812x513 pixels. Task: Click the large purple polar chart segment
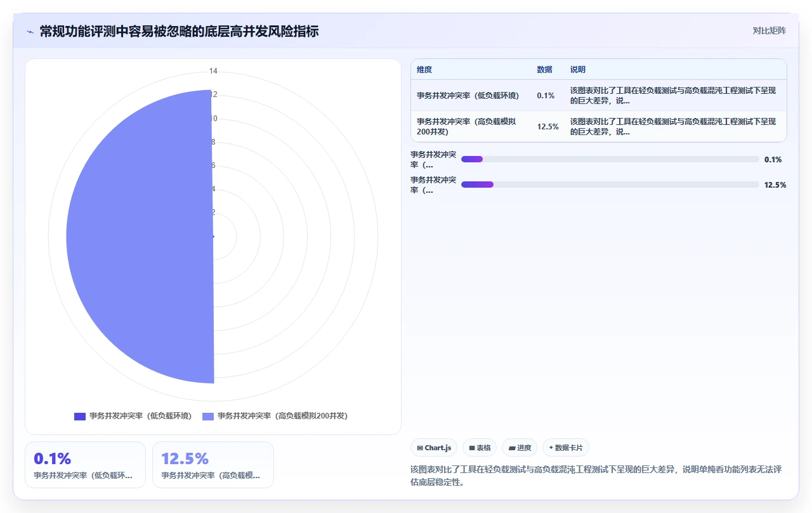point(140,237)
